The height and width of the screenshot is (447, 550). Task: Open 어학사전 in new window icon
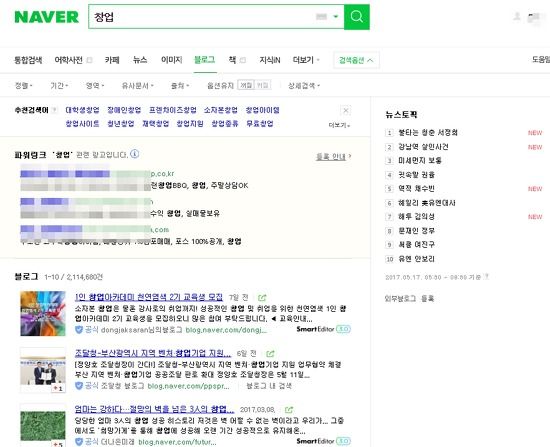tap(89, 60)
